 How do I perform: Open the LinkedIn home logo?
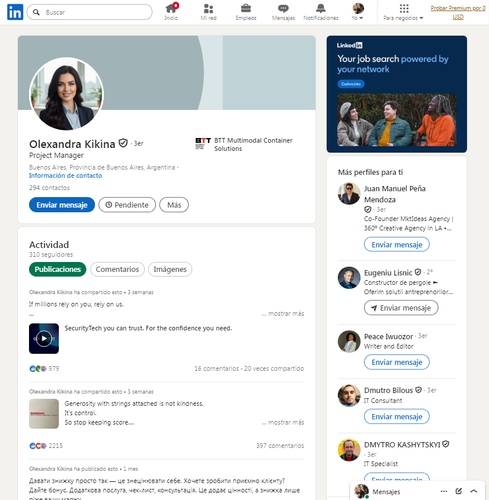click(x=15, y=12)
